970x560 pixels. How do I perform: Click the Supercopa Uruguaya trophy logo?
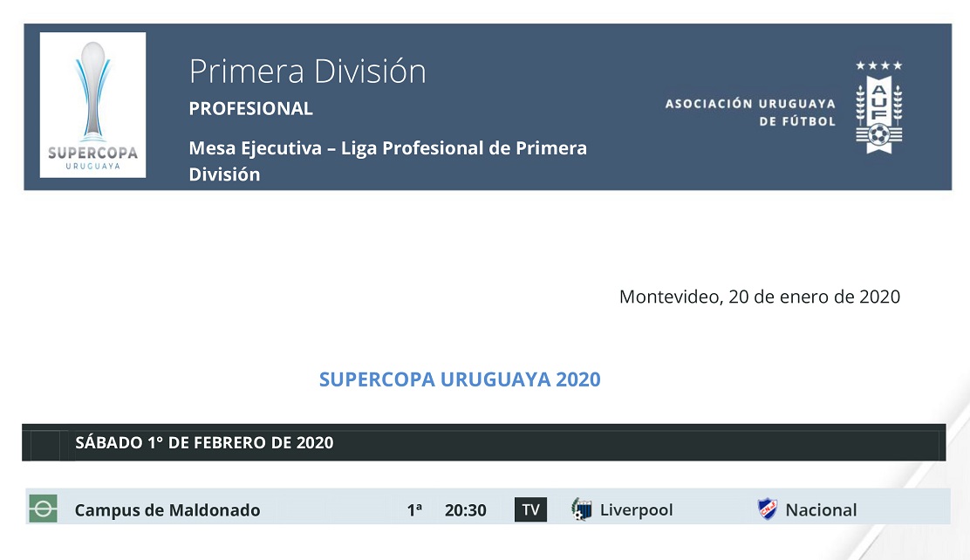click(92, 106)
